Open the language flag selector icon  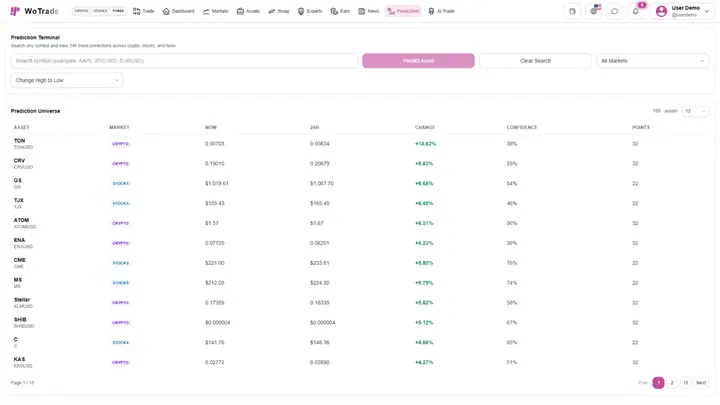click(x=594, y=11)
